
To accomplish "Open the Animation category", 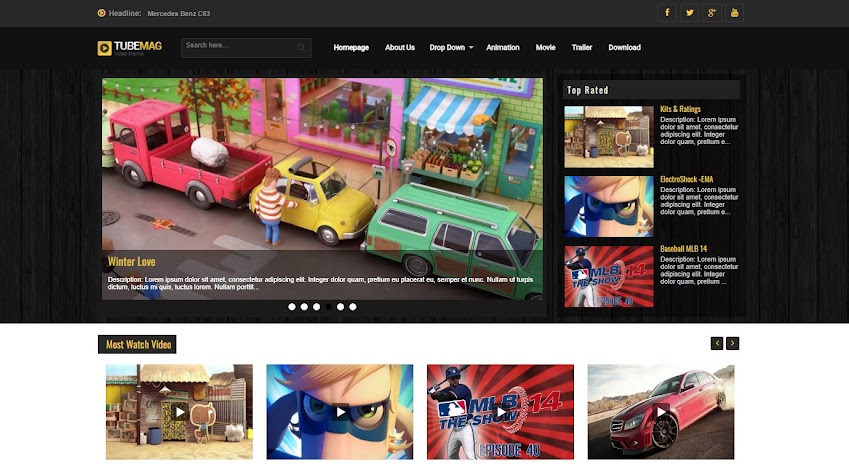I will pyautogui.click(x=502, y=48).
